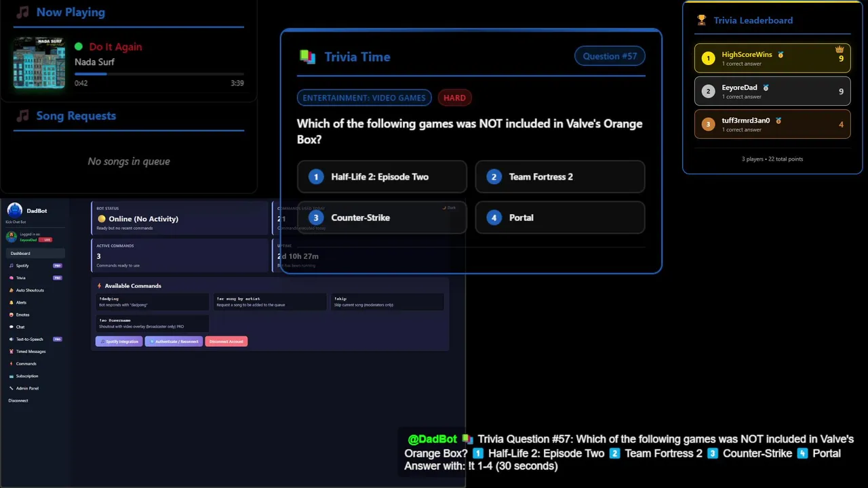
Task: Click the yellow Online status dot
Action: [x=102, y=219]
